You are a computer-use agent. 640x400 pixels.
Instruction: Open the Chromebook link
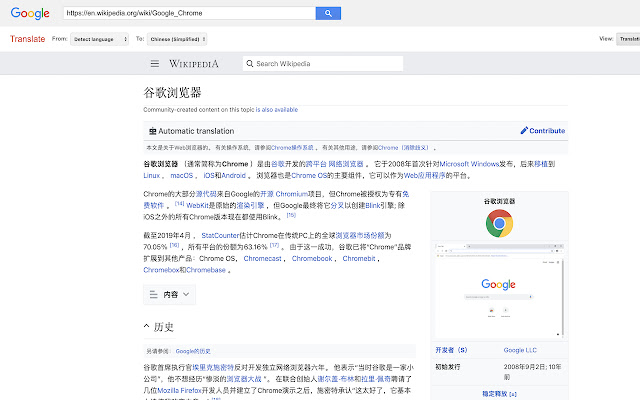pyautogui.click(x=312, y=258)
